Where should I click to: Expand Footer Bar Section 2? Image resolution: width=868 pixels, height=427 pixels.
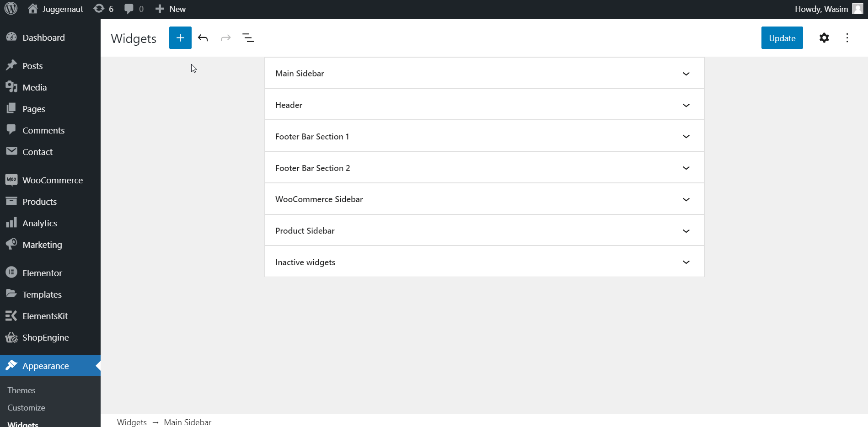click(x=484, y=168)
